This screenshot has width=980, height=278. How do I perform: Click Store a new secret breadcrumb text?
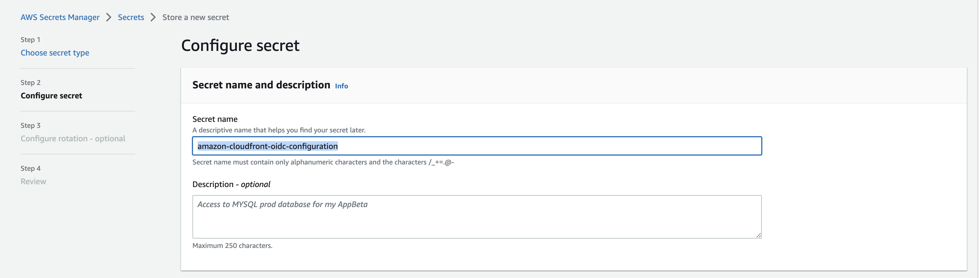(x=196, y=17)
